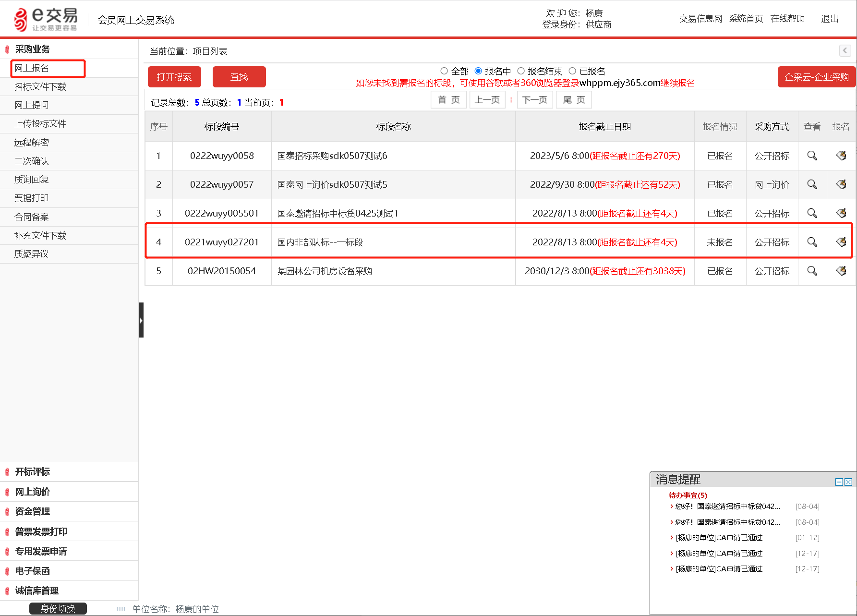
Task: Click the 网上询价 cell in row 2
Action: coord(772,185)
